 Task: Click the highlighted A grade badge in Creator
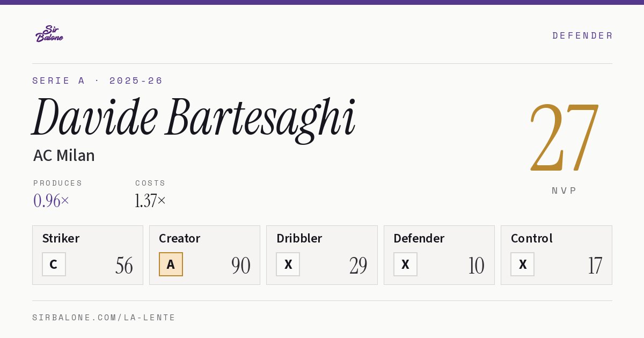pos(171,264)
